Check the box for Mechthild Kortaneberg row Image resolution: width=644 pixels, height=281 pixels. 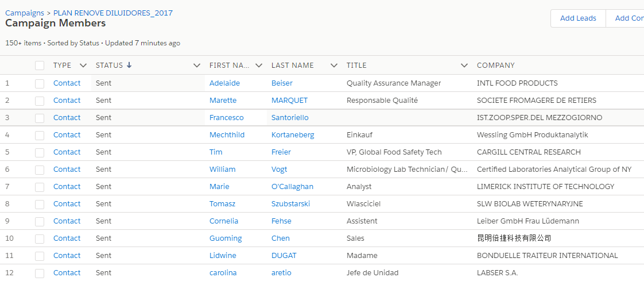tap(40, 136)
